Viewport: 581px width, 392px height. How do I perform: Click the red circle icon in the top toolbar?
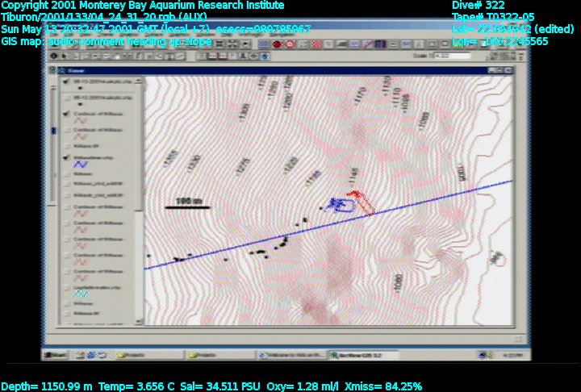tap(277, 44)
